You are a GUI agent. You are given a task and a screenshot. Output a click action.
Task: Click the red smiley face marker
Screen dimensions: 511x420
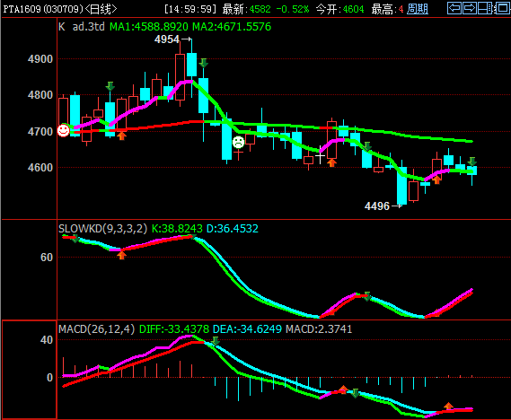click(63, 130)
